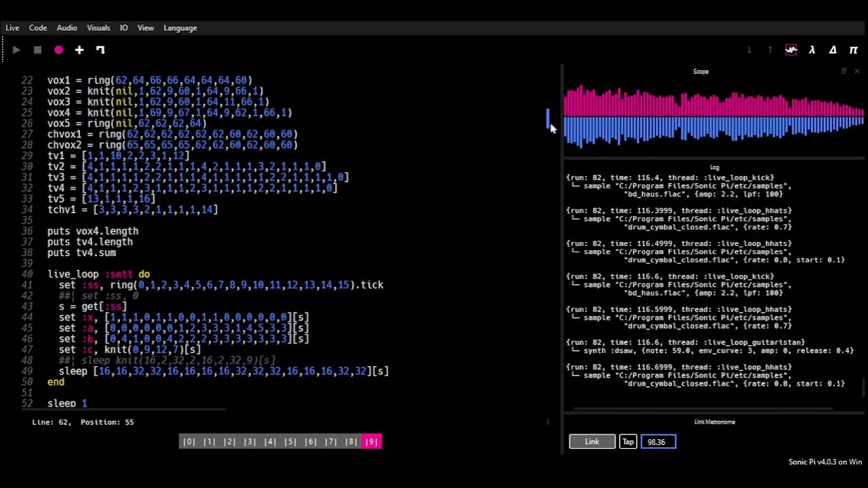Click code line 'tv5 = [13,1,1,1,16]'
This screenshot has width=868, height=488.
(101, 199)
